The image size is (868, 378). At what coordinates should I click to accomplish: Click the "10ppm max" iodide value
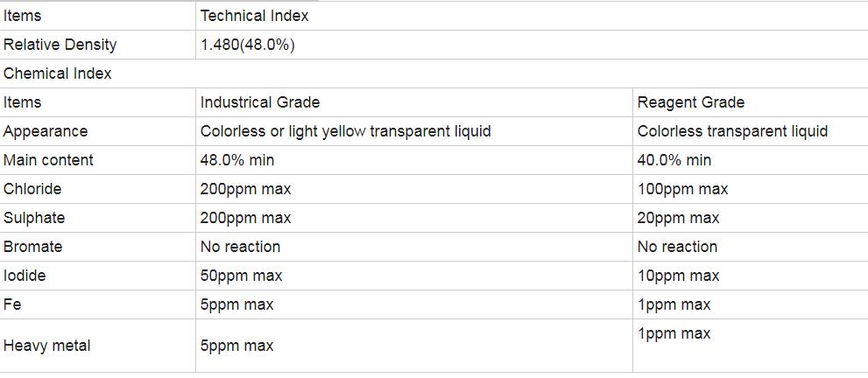tap(678, 276)
